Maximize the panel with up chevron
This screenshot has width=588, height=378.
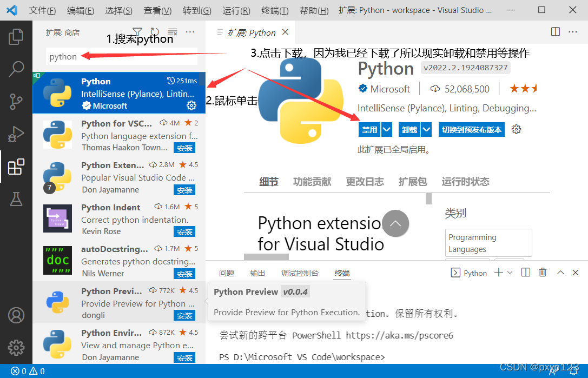pyautogui.click(x=560, y=273)
